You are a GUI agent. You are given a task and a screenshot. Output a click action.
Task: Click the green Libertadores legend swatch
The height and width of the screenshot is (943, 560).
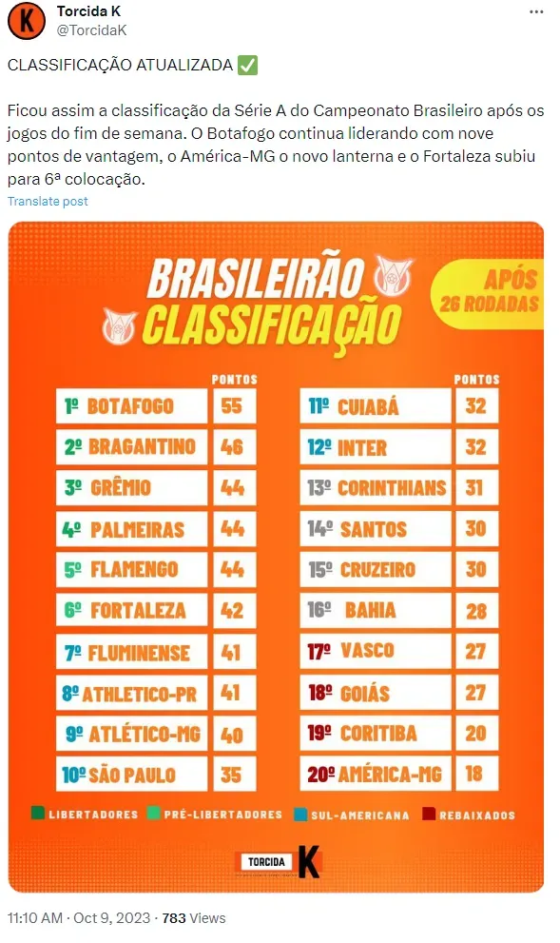click(x=38, y=814)
